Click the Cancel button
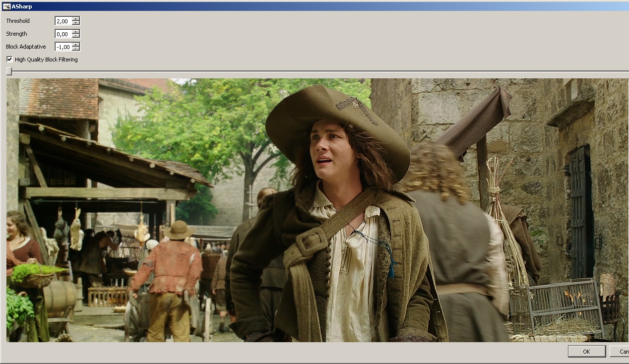Image resolution: width=629 pixels, height=364 pixels. coord(620,351)
